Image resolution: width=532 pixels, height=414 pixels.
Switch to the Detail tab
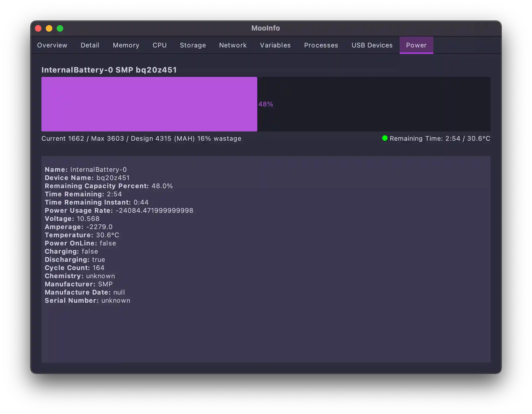tap(90, 45)
